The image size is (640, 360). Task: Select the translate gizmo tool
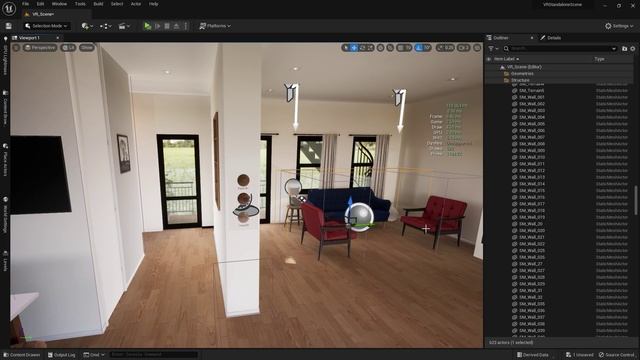(x=354, y=48)
